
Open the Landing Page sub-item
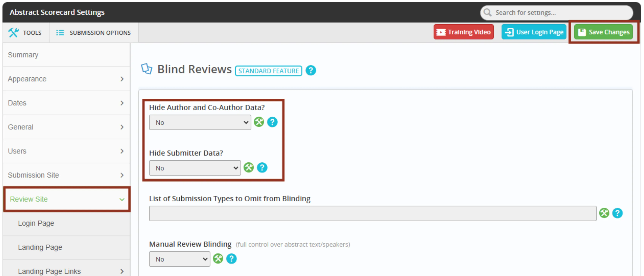pyautogui.click(x=66, y=247)
